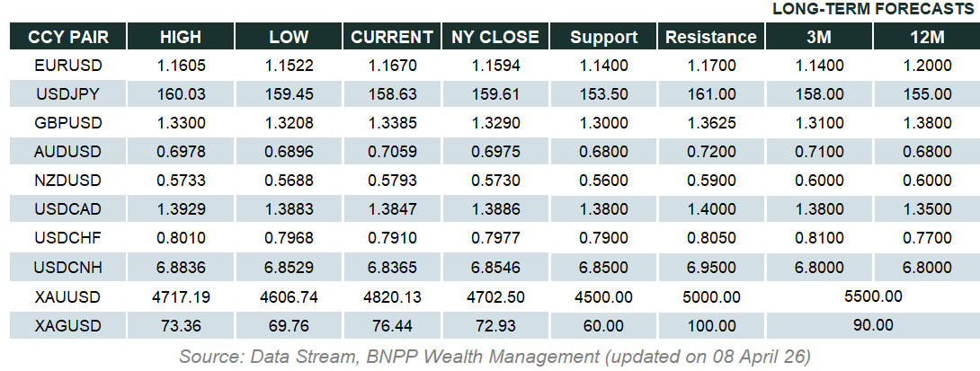980x371 pixels.
Task: Select the XAUUSD gold row label
Action: tap(67, 296)
